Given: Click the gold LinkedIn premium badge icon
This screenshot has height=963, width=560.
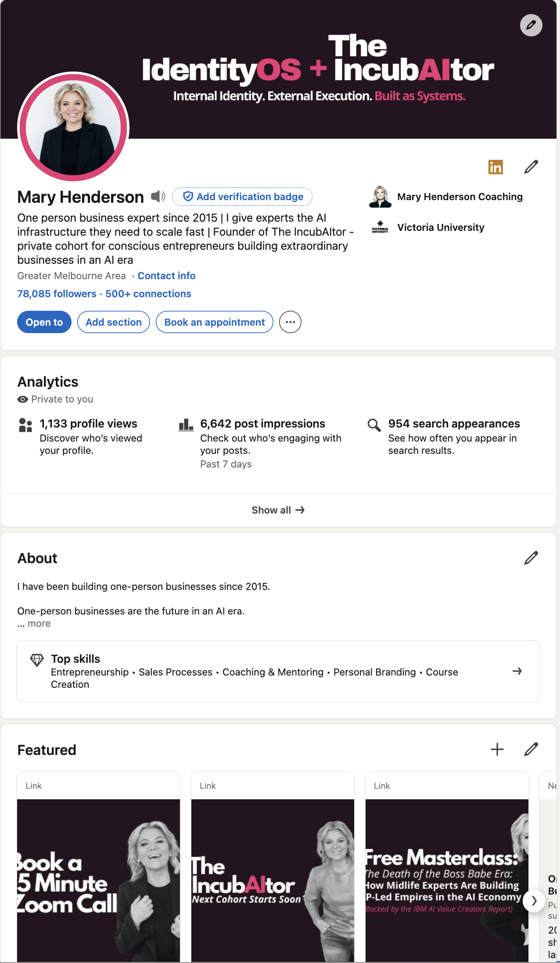Looking at the screenshot, I should (495, 167).
